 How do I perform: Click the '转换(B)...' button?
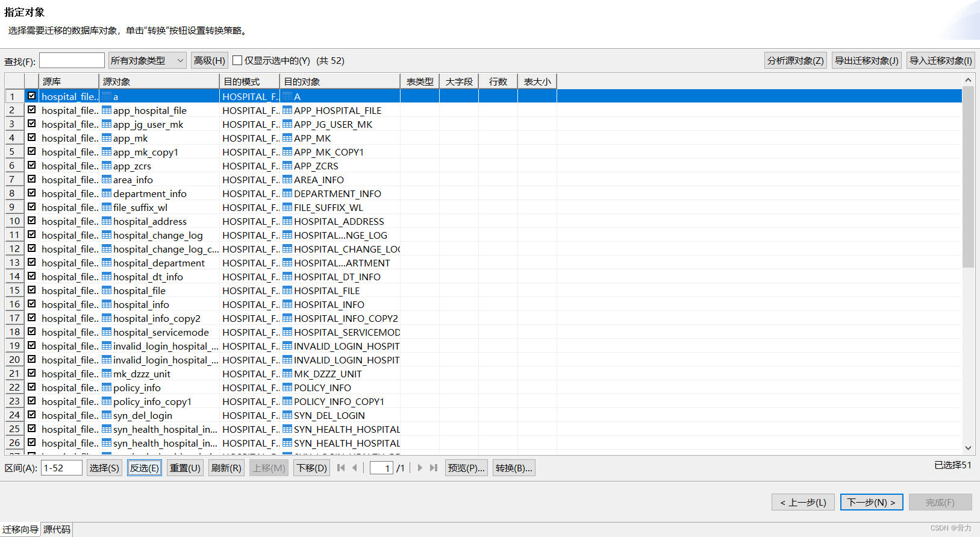tap(514, 468)
